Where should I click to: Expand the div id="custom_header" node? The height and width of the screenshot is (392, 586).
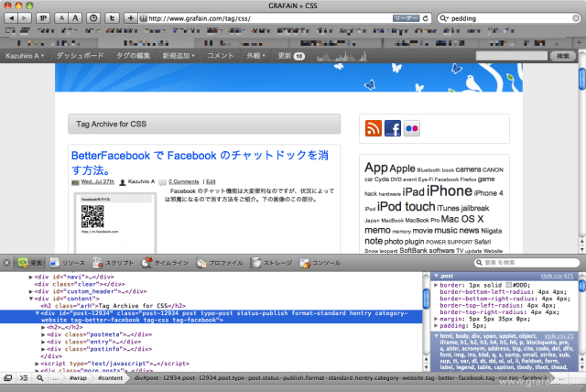click(x=30, y=291)
